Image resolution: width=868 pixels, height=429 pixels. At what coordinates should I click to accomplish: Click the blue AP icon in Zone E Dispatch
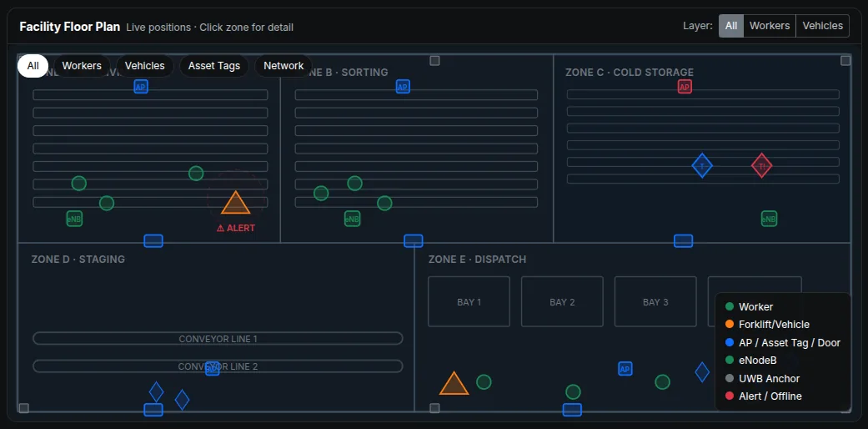point(625,369)
